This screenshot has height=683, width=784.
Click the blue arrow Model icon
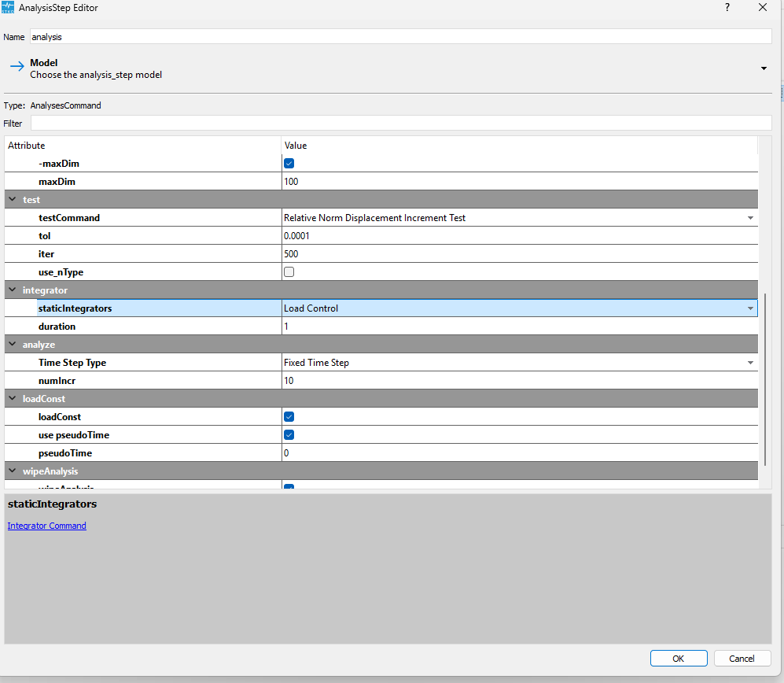[x=17, y=66]
